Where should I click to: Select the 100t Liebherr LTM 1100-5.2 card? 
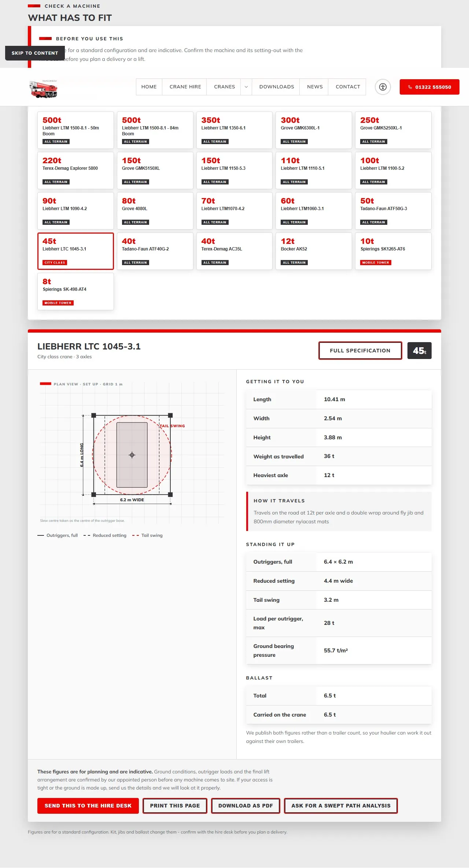click(393, 171)
